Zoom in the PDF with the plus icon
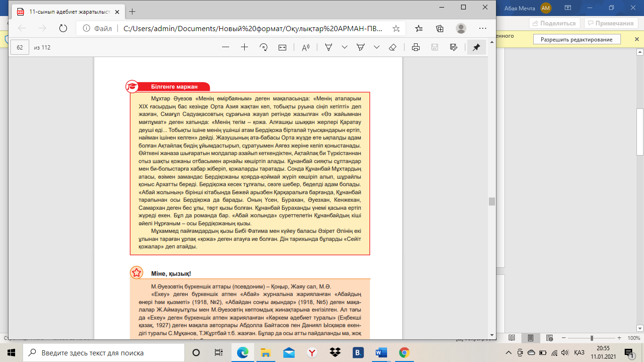 [x=244, y=47]
